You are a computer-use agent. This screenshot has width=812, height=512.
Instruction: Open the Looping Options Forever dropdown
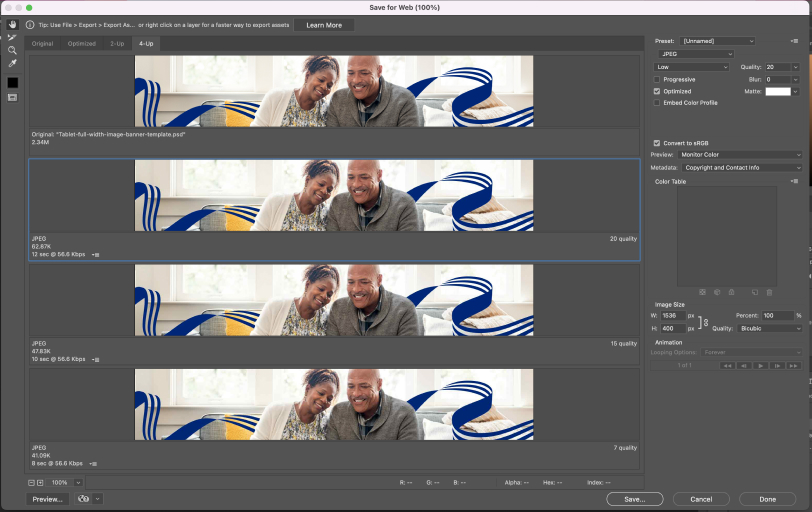click(x=751, y=353)
